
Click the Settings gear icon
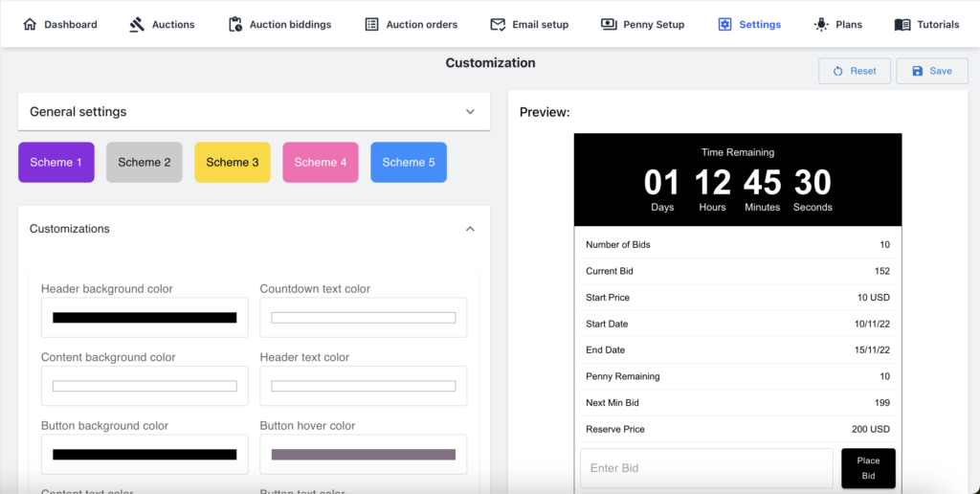724,24
